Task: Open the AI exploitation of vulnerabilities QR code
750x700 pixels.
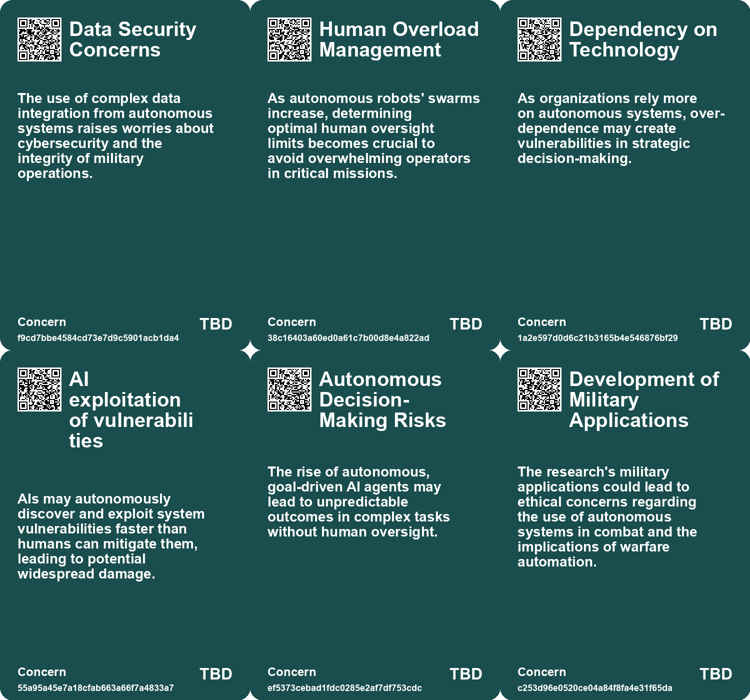Action: (x=39, y=389)
